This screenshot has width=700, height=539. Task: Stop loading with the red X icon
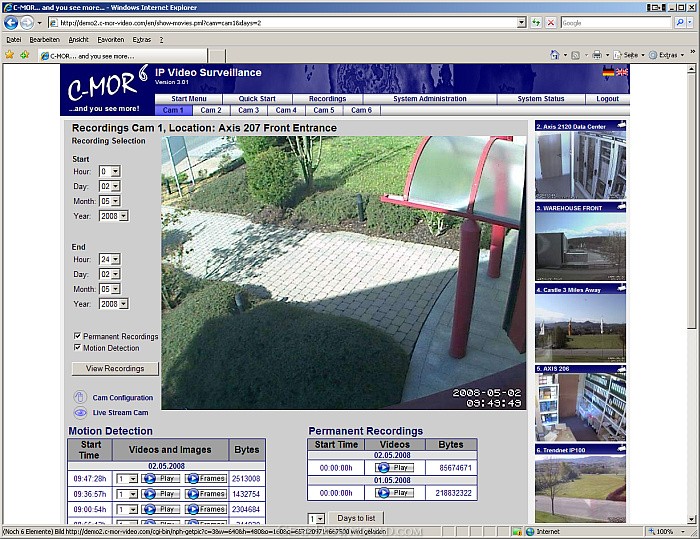coord(551,23)
